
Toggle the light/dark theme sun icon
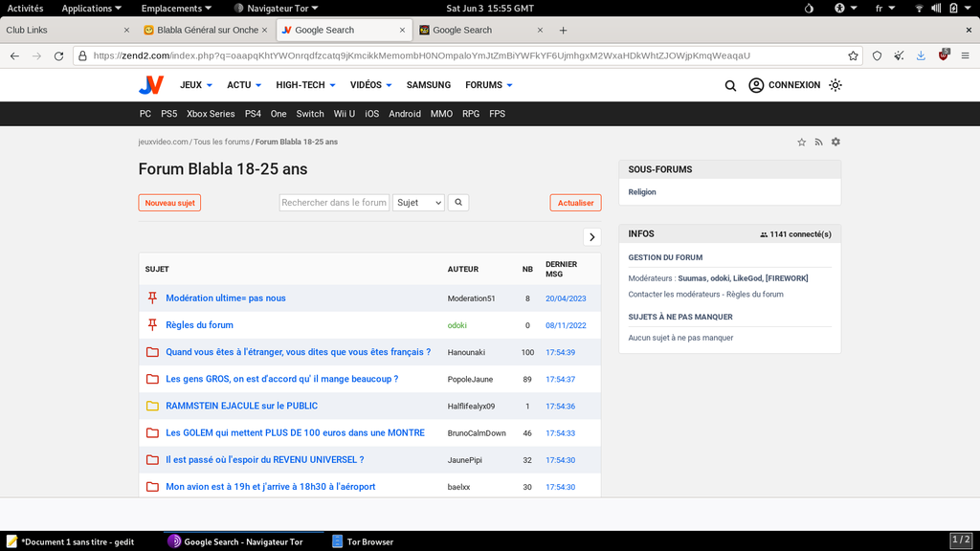835,85
